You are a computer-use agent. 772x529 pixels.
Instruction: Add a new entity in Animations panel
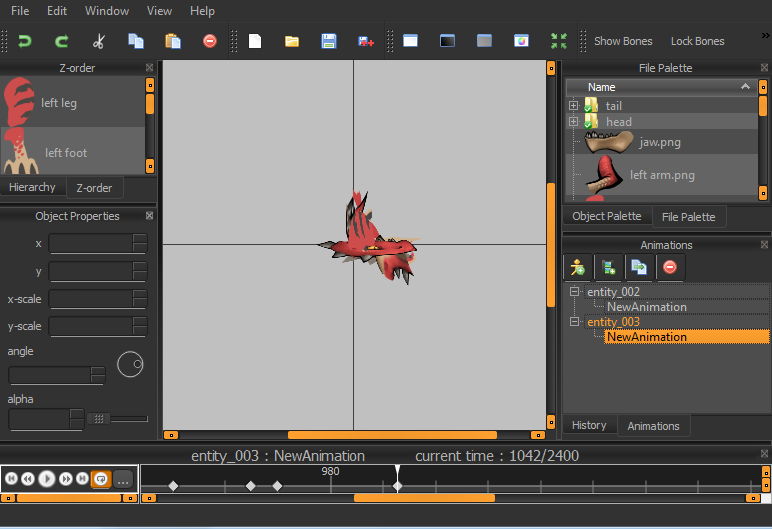pos(578,267)
